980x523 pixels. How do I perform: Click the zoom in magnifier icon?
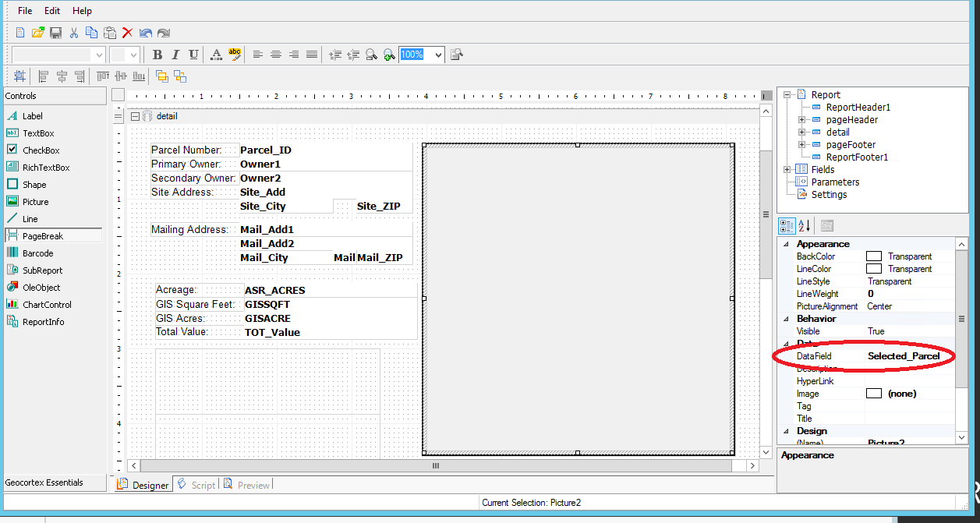(x=389, y=55)
